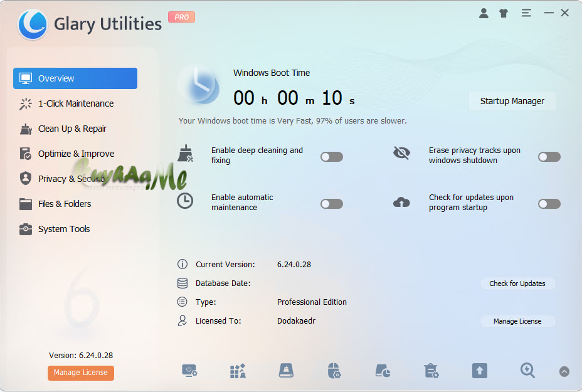Click the boot time Very Fast message

(292, 120)
